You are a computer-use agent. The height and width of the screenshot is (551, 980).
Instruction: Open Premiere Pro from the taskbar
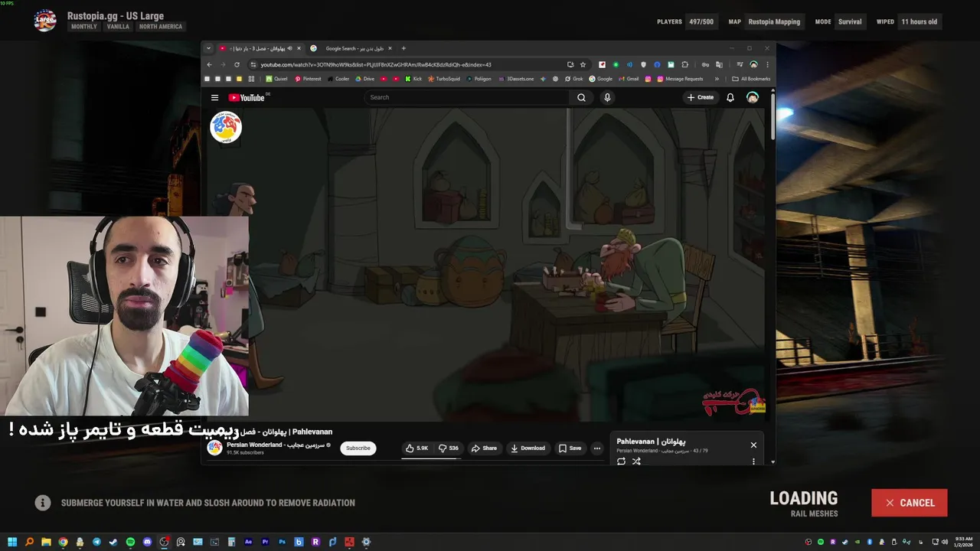tap(265, 542)
